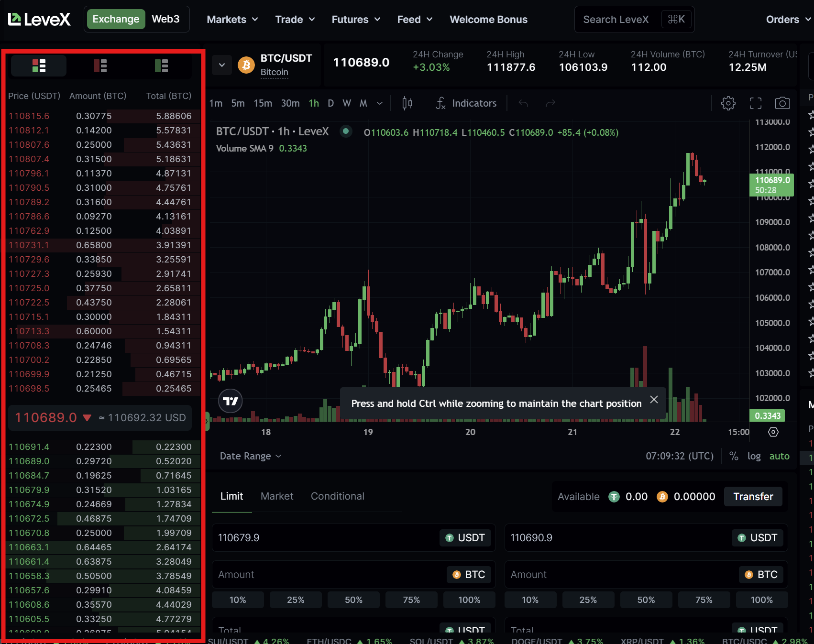
Task: Open the candlestick chart style icon
Action: (x=407, y=103)
